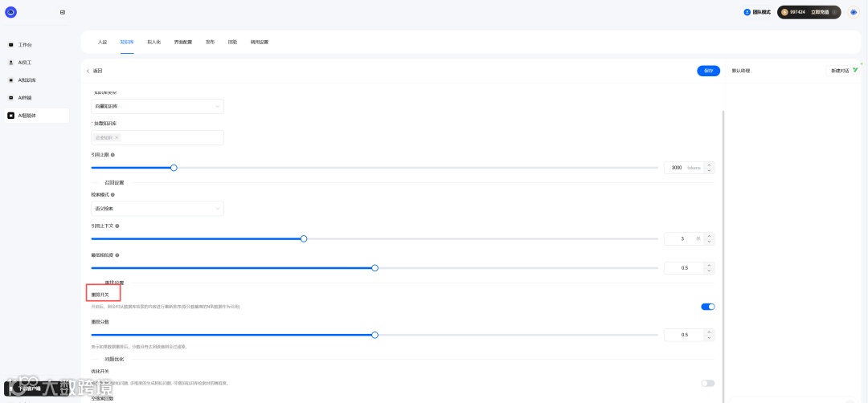Click the 重排分数 value input field

pyautogui.click(x=683, y=335)
